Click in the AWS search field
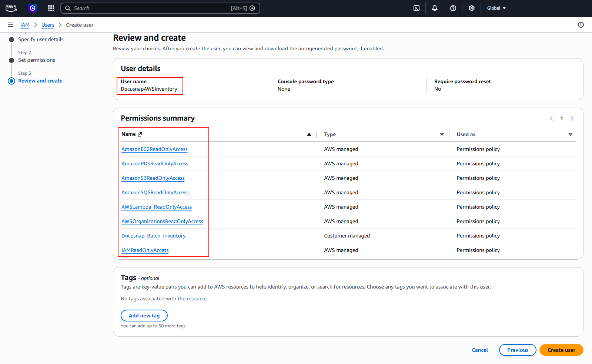 click(x=160, y=8)
